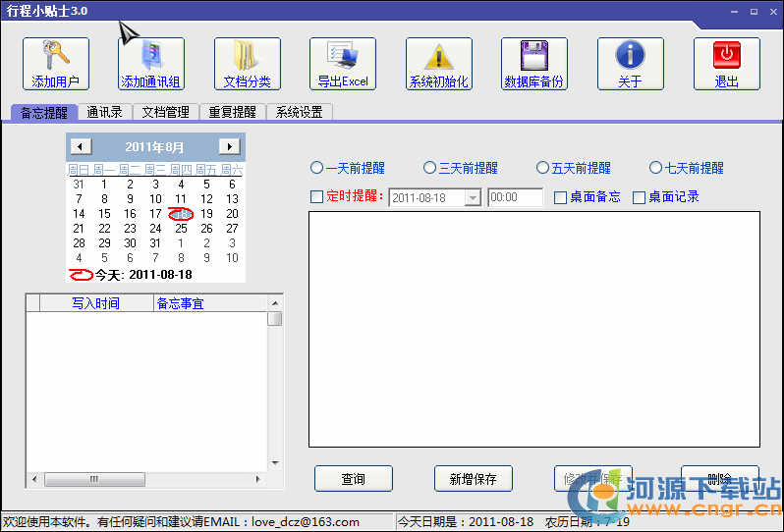The width and height of the screenshot is (784, 532).
Task: Open 添加通讯组 toolbar icon
Action: (x=150, y=56)
